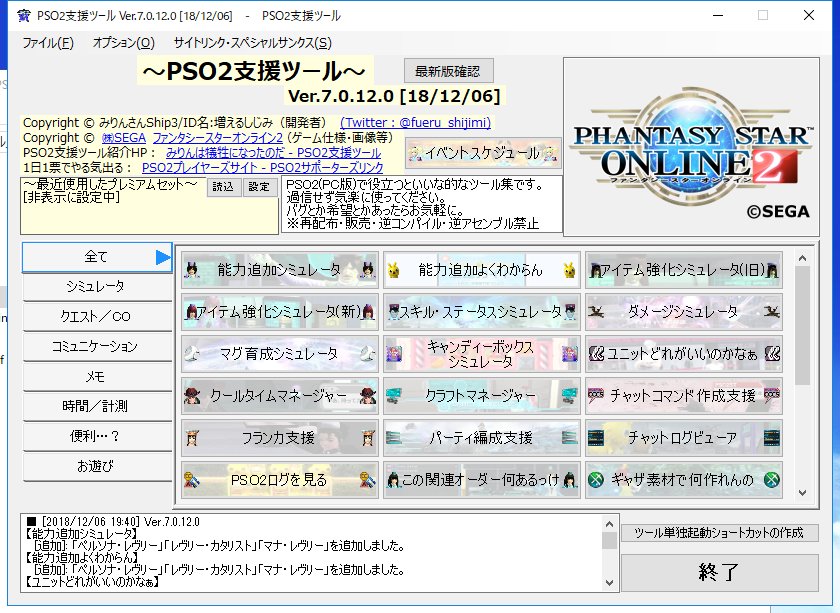The height and width of the screenshot is (613, 840).
Task: Launch アイテム強化シミュレータ(旧)
Action: (x=684, y=270)
